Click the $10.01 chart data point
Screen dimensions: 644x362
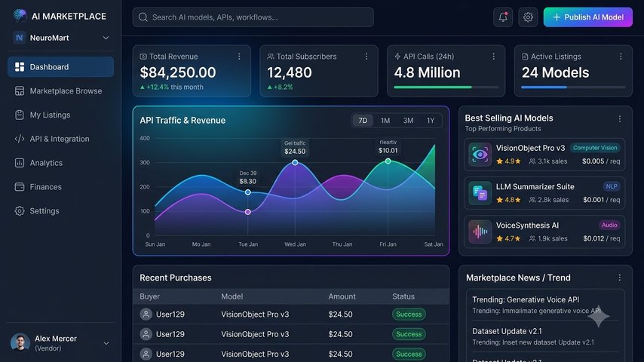point(388,161)
